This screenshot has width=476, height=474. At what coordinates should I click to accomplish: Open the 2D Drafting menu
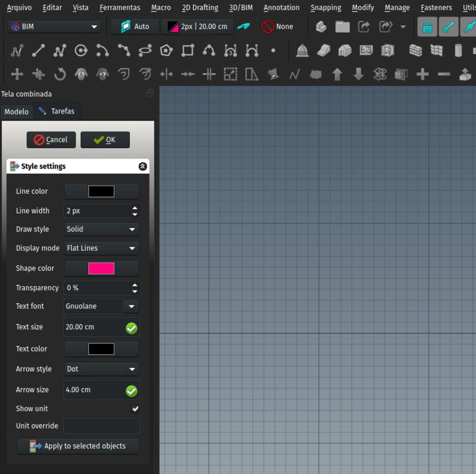point(200,8)
